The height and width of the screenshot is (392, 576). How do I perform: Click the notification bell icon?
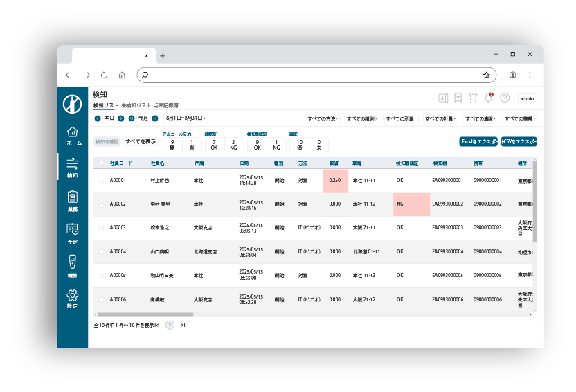(x=489, y=98)
